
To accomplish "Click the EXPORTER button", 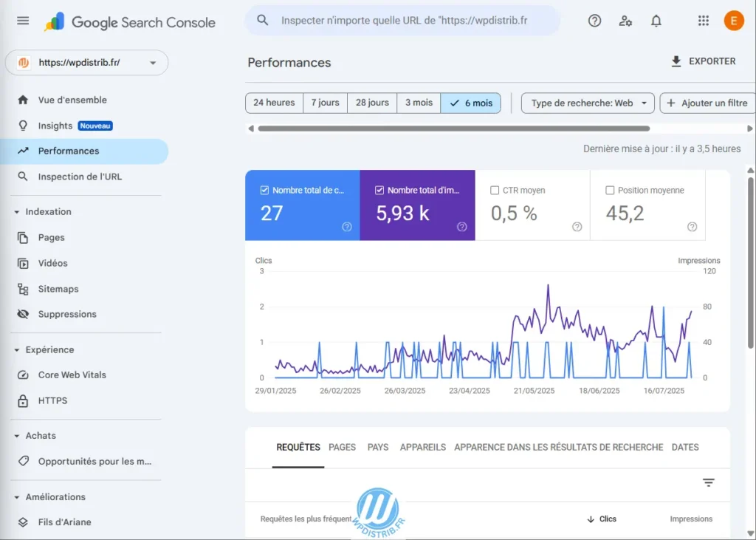I will [703, 61].
